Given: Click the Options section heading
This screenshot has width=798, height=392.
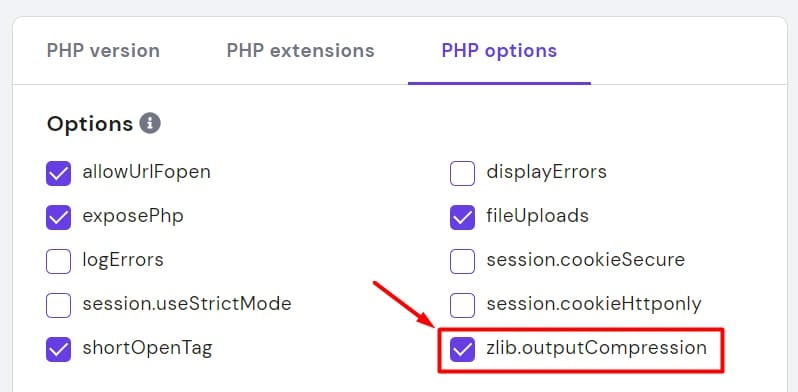Looking at the screenshot, I should point(90,124).
